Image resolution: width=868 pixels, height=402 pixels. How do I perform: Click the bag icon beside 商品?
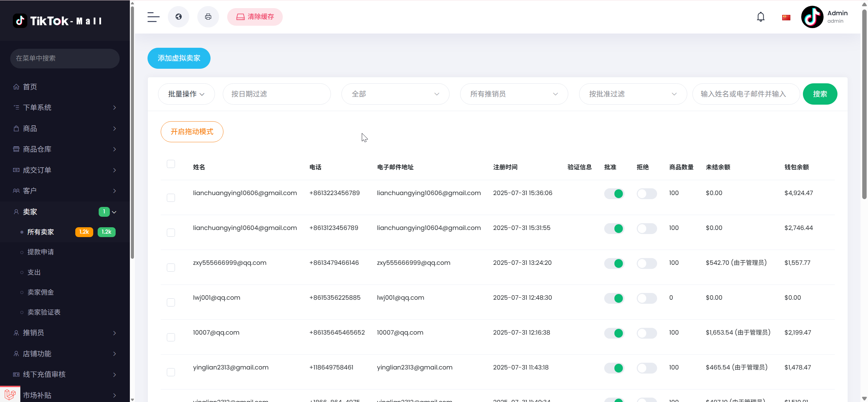[16, 128]
